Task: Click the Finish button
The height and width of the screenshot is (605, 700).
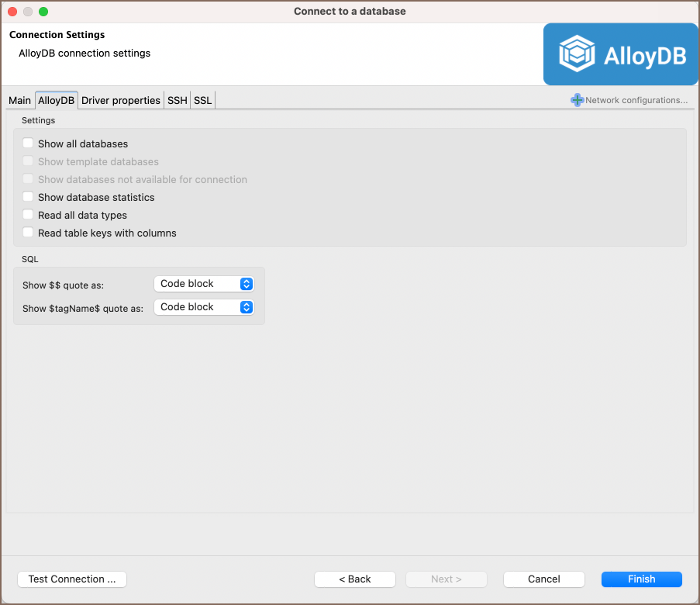Action: coord(641,579)
